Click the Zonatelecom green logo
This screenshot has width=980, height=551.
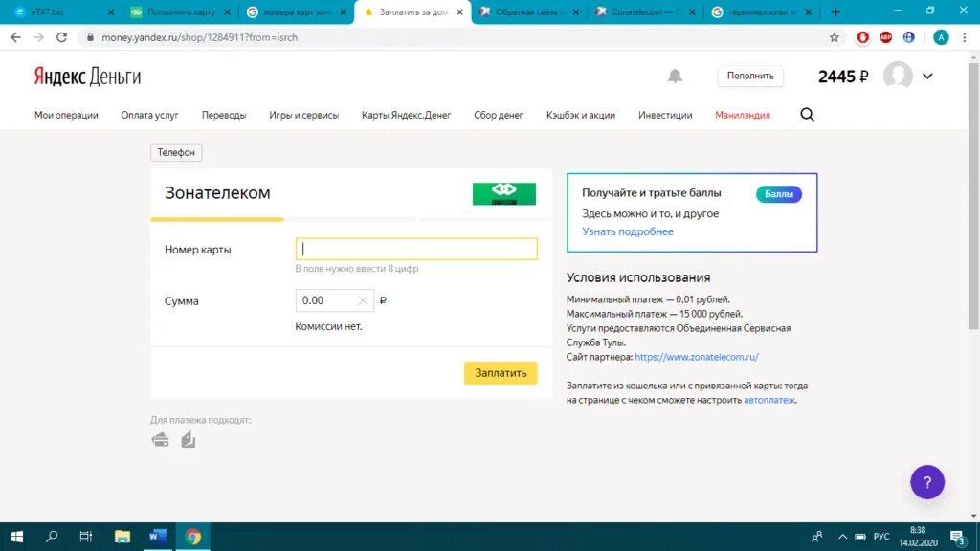tap(503, 193)
